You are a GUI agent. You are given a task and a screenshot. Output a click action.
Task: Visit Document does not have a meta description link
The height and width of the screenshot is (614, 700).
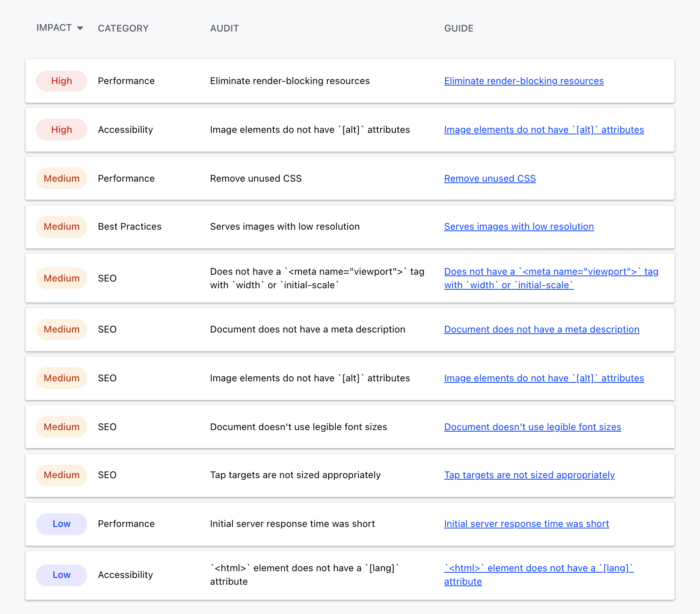542,329
